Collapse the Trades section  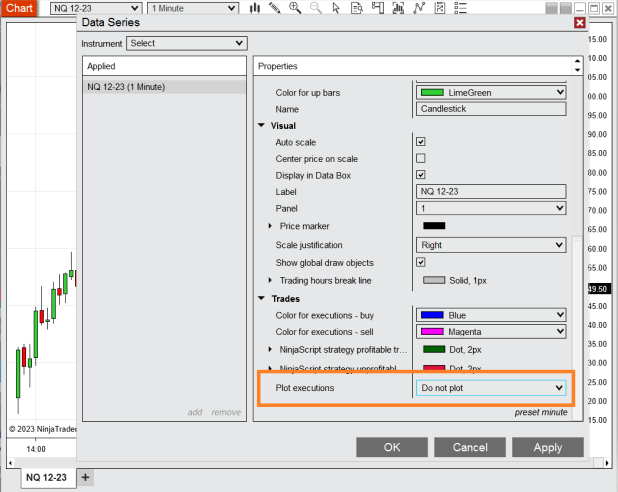[261, 298]
